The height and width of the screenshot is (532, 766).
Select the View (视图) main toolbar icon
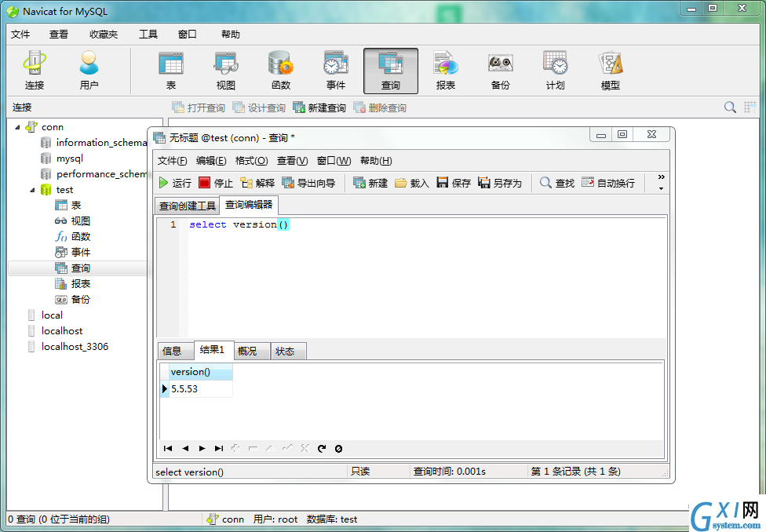point(226,71)
